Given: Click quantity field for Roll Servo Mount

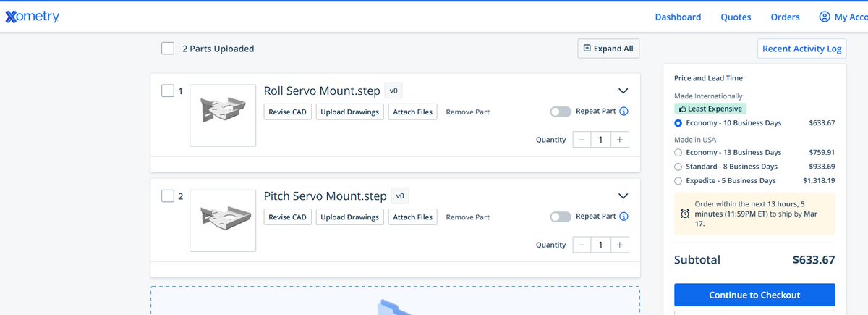Looking at the screenshot, I should [600, 140].
